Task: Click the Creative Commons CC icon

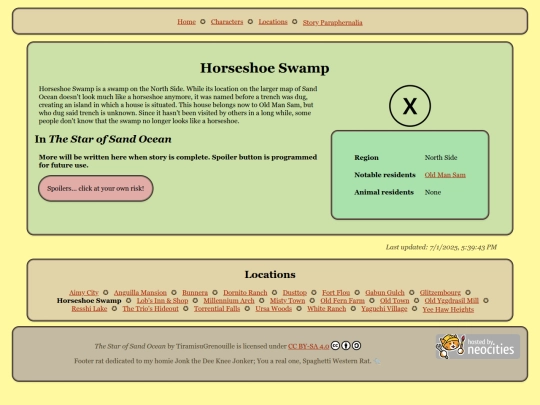Action: click(x=335, y=345)
